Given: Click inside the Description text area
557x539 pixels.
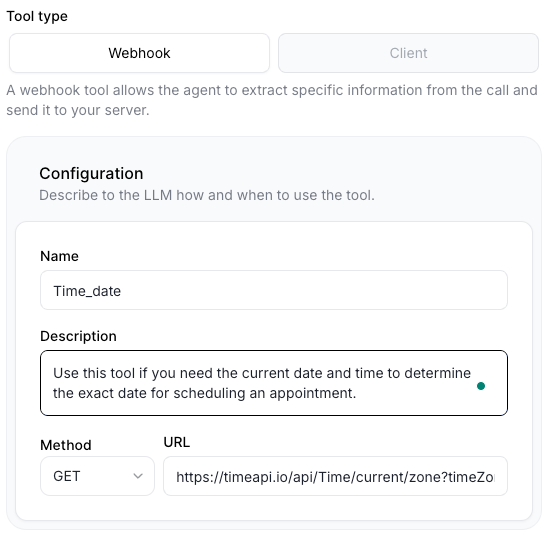Looking at the screenshot, I should click(x=274, y=383).
